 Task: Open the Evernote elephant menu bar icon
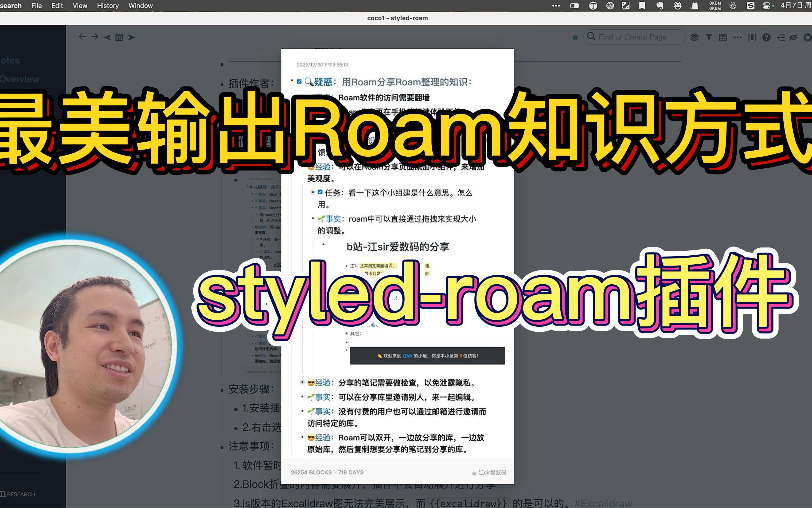pyautogui.click(x=660, y=6)
